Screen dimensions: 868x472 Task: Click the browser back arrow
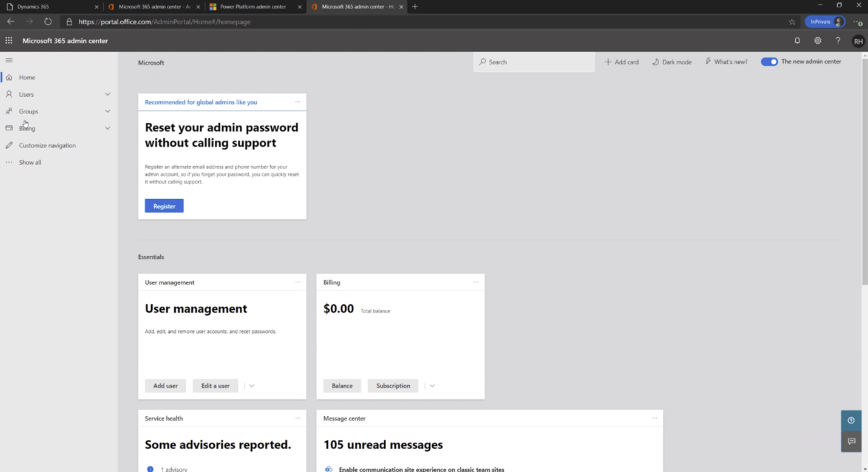[11, 22]
